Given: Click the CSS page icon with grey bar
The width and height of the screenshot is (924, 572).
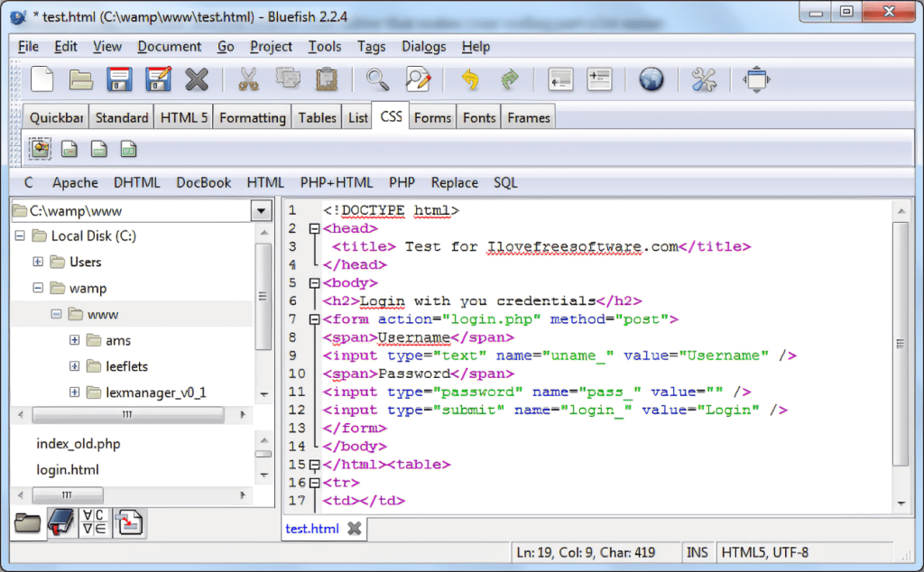Looking at the screenshot, I should tap(99, 149).
